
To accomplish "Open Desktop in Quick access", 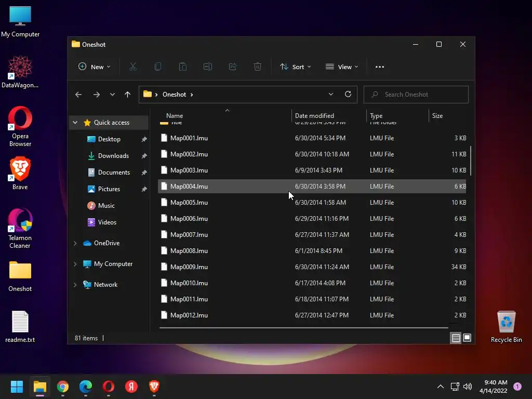I will point(109,139).
